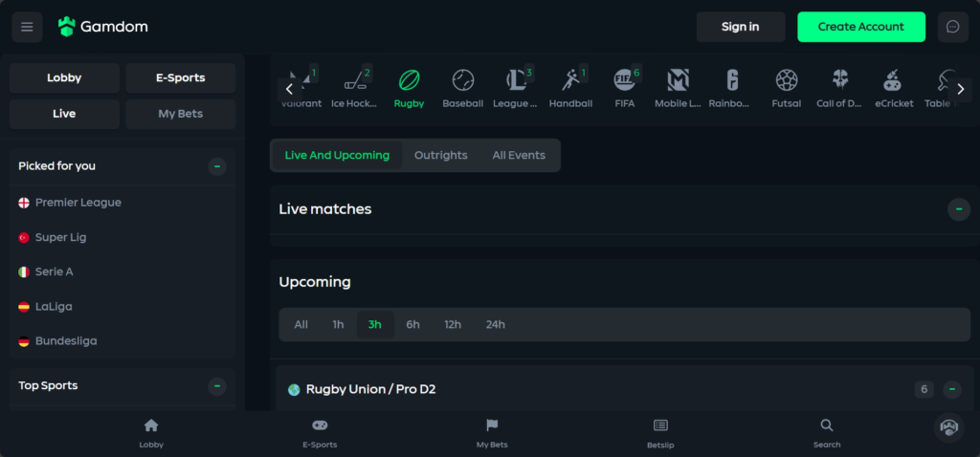980x457 pixels.
Task: Collapse the Picked for you section
Action: (x=217, y=166)
